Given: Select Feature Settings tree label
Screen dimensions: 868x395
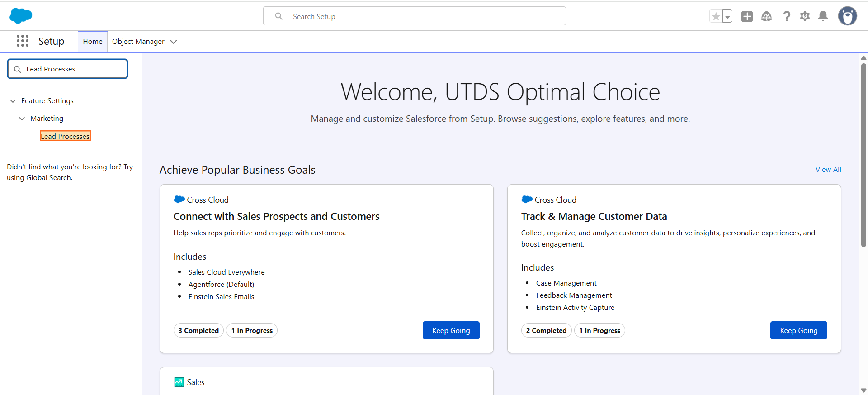Looking at the screenshot, I should point(47,101).
